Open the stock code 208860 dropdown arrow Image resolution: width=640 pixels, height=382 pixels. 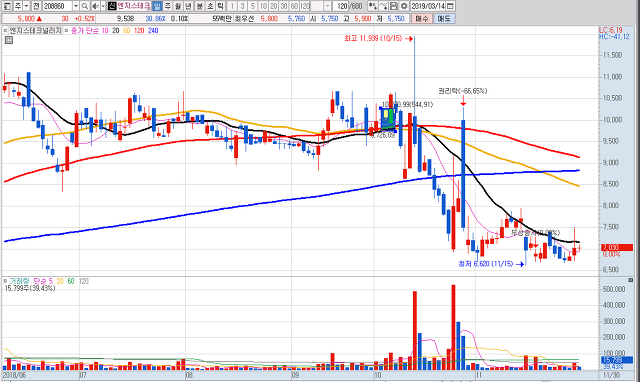pyautogui.click(x=76, y=6)
